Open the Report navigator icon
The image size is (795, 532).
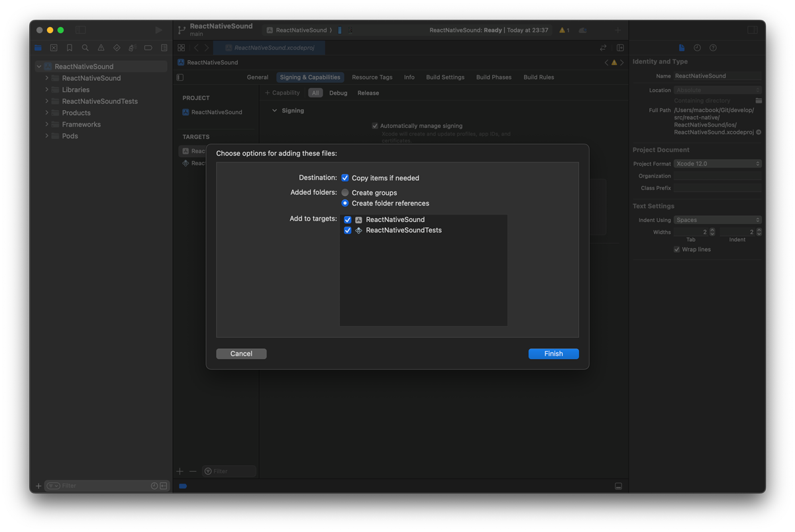(164, 48)
